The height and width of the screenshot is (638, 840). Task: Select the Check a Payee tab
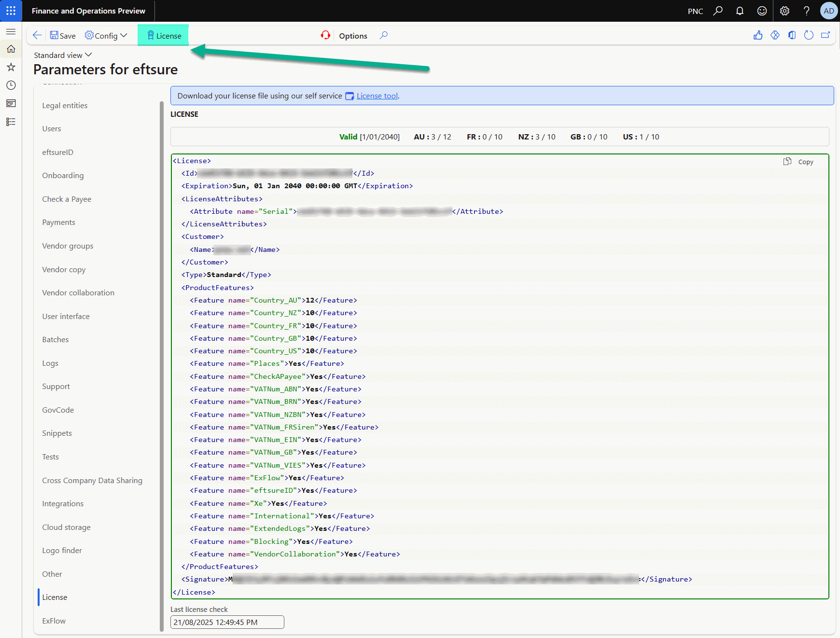tap(67, 199)
